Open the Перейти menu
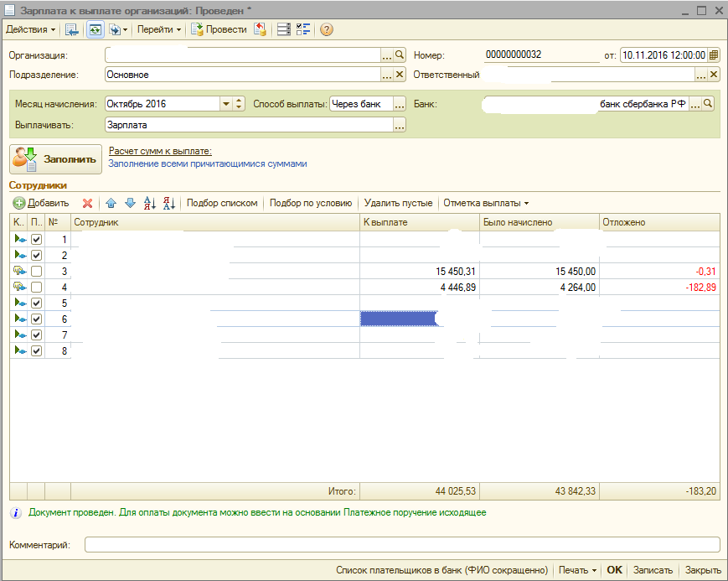728x581 pixels. point(159,29)
